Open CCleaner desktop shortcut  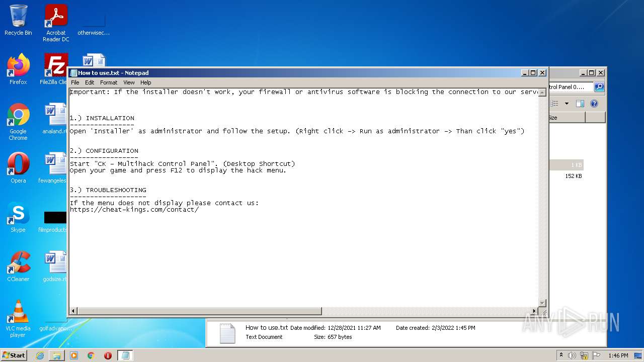pos(18,266)
